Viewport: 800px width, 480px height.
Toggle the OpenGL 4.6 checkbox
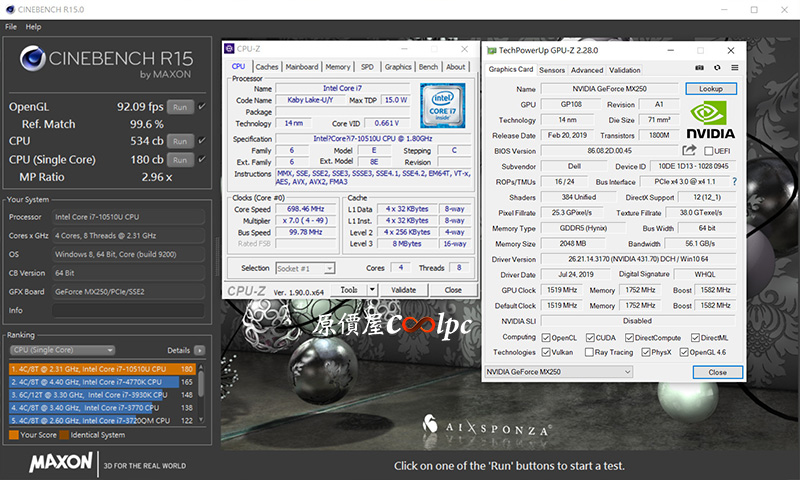[x=684, y=352]
